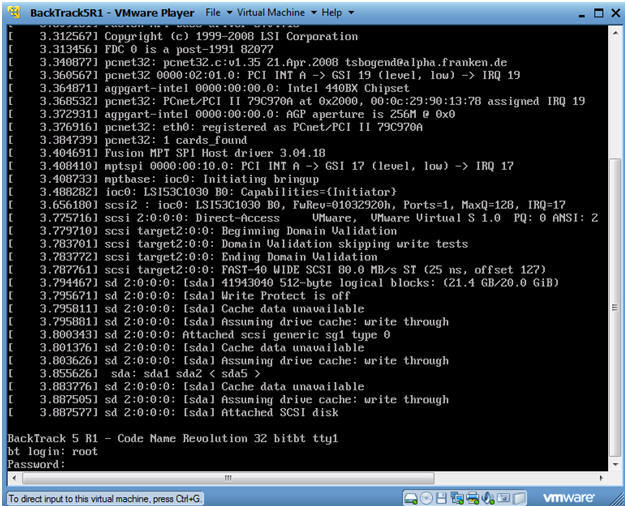Click the vertical scrollbar thumb
Image resolution: width=625 pixels, height=506 pixels.
tap(615, 307)
